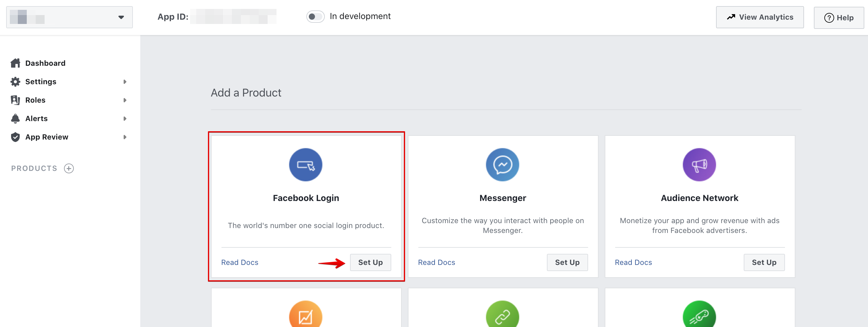
Task: Click the Add a Product heading
Action: pos(246,93)
